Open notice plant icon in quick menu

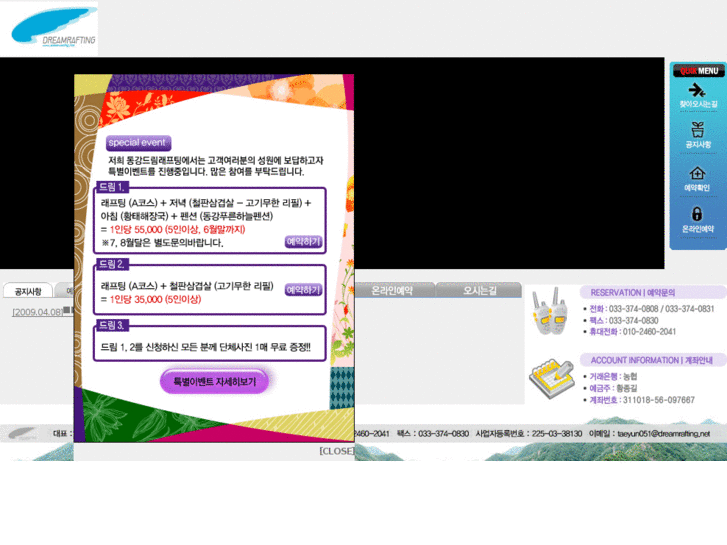[x=697, y=129]
